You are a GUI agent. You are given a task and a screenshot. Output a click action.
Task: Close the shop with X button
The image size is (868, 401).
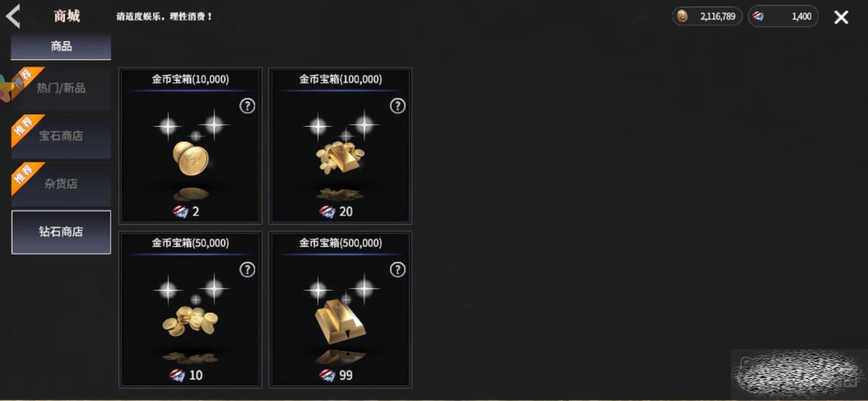(841, 17)
